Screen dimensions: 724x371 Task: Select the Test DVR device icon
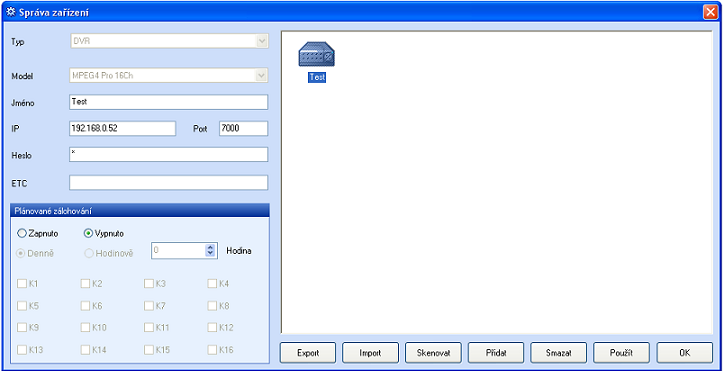pos(317,54)
